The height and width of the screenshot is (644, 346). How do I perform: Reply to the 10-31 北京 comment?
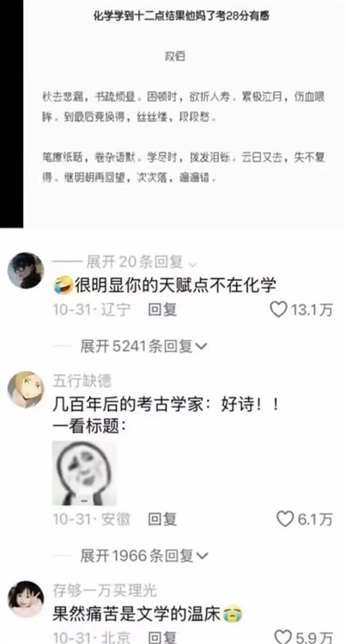point(162,637)
